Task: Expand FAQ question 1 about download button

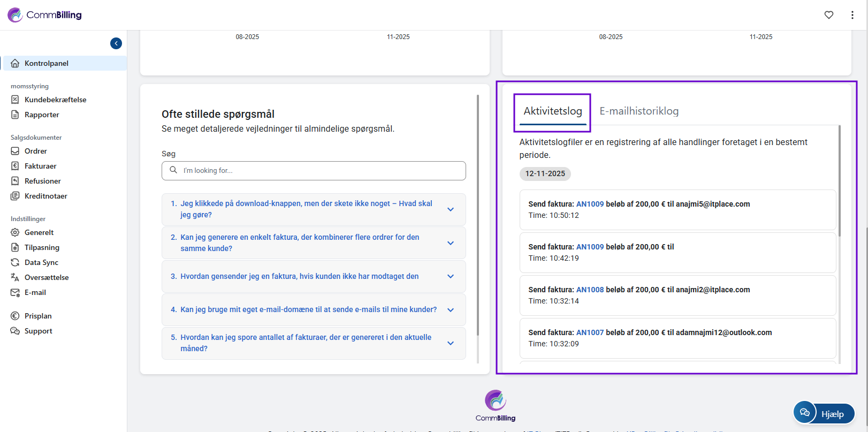Action: coord(450,209)
